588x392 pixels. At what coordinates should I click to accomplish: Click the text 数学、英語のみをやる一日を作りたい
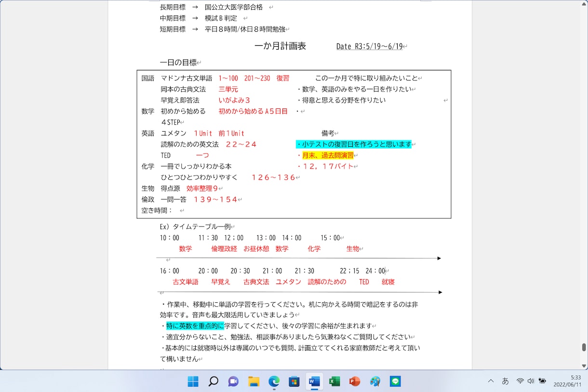point(357,89)
